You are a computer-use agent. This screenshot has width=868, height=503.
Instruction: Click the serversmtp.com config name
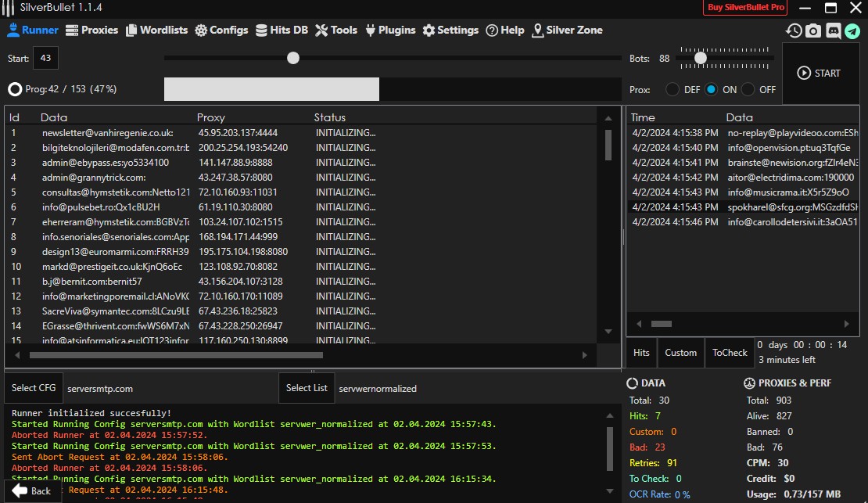pos(100,389)
